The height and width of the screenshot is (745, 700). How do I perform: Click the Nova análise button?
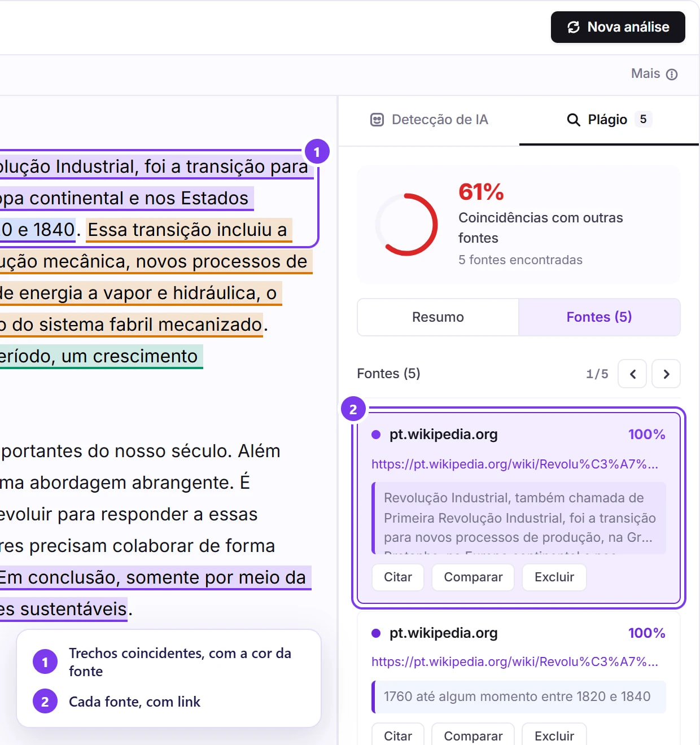coord(618,27)
